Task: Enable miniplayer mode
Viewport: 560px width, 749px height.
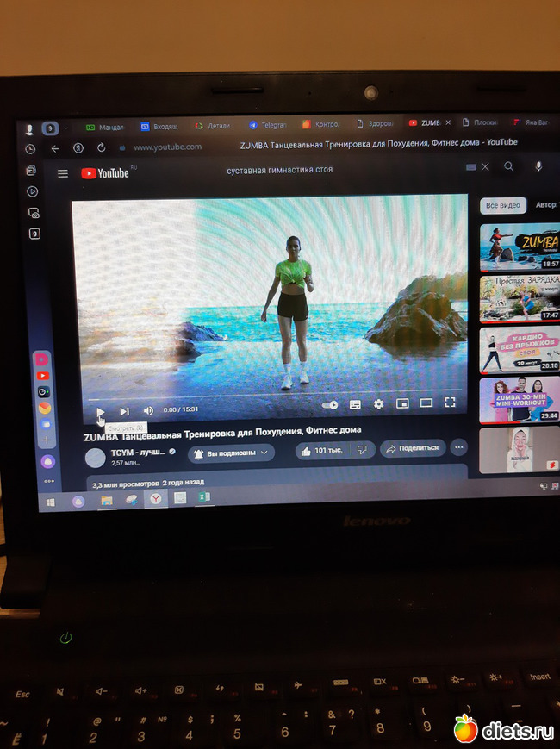Action: [x=401, y=403]
